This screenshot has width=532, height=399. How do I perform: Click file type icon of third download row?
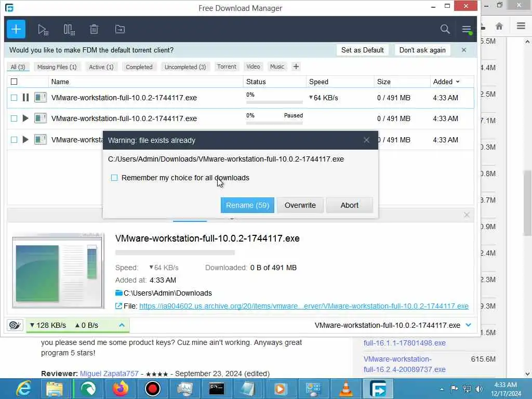point(41,139)
